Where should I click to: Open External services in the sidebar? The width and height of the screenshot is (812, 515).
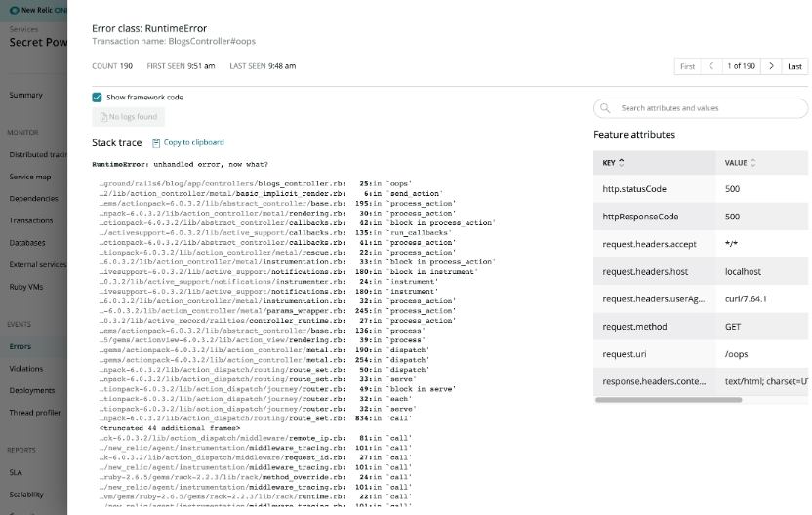pos(38,264)
